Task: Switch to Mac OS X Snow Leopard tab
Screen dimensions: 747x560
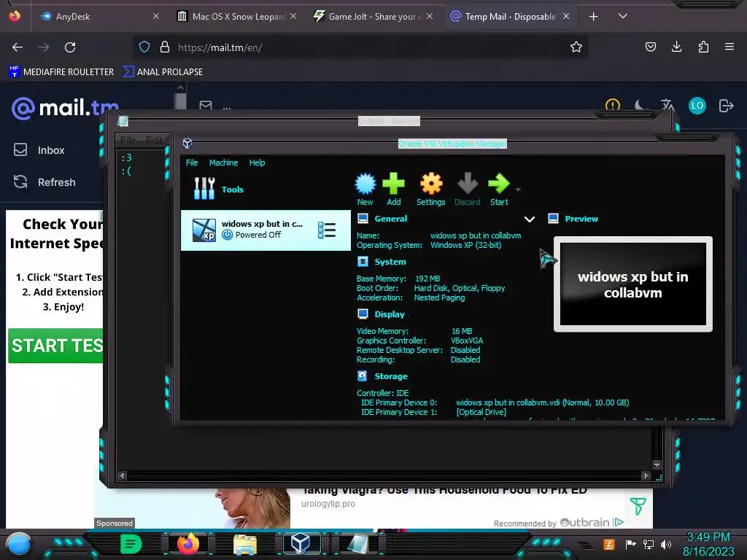Action: [236, 16]
